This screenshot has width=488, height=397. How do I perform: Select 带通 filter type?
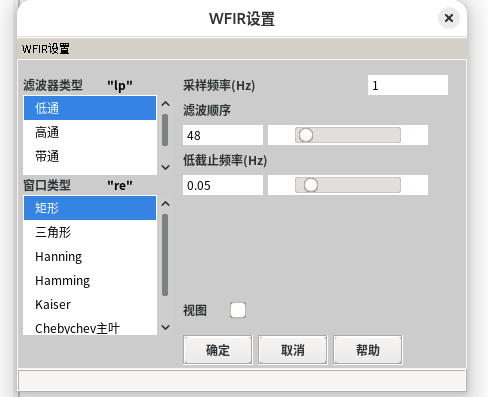tap(90, 156)
